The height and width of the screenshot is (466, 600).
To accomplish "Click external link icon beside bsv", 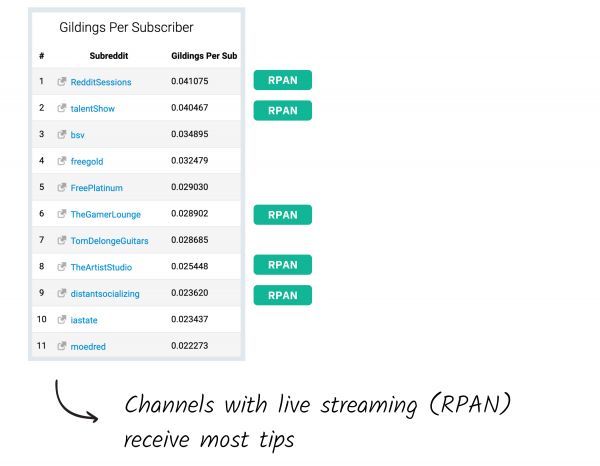I will [62, 134].
